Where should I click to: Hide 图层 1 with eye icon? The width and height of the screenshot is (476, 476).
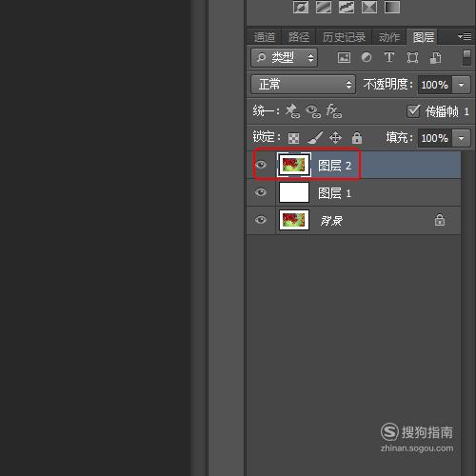(261, 192)
